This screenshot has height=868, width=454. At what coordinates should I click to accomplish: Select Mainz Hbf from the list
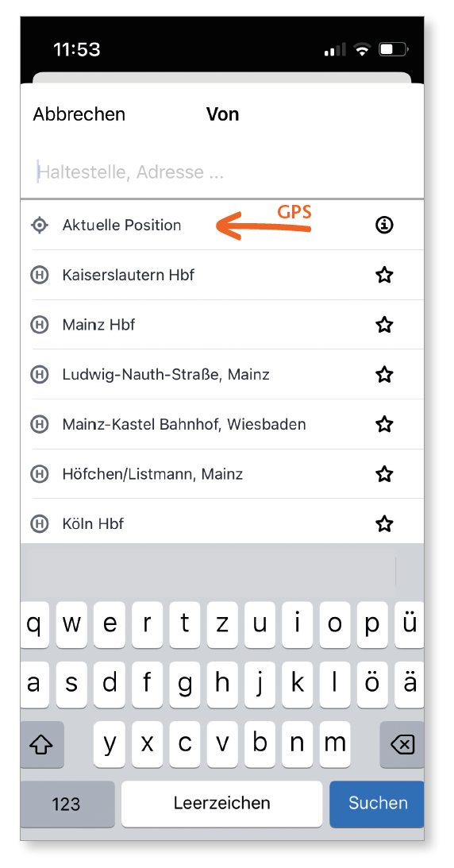(222, 324)
